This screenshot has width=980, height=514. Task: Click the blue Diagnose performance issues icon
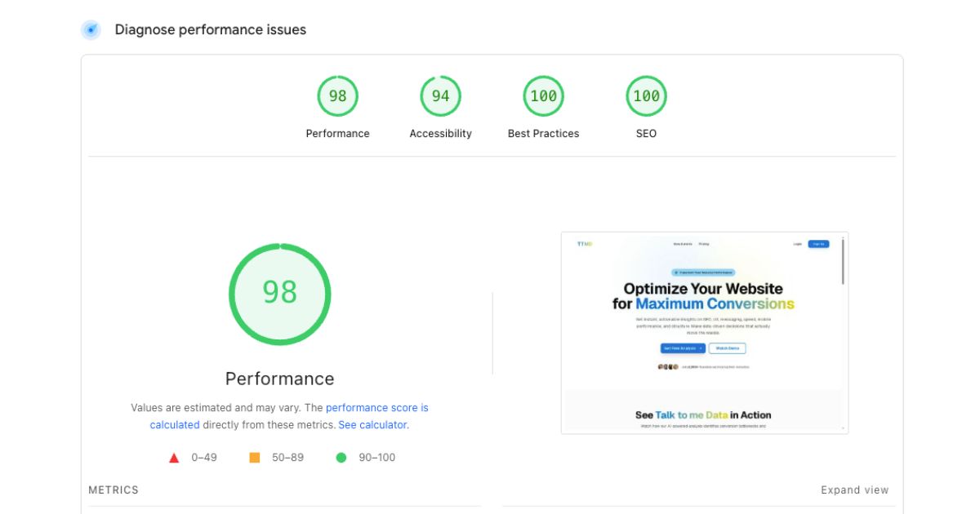[x=91, y=30]
